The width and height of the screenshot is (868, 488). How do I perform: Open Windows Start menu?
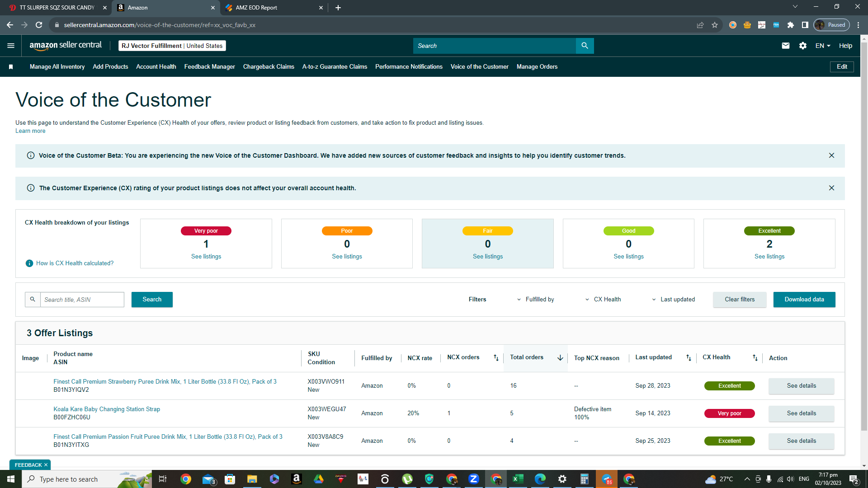pyautogui.click(x=11, y=479)
